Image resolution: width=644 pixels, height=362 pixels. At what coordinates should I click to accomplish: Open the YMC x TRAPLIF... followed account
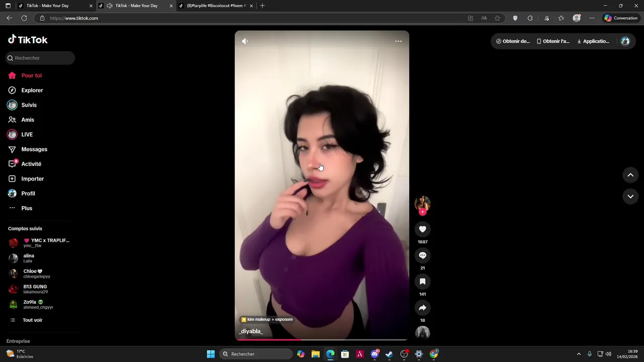click(x=40, y=243)
